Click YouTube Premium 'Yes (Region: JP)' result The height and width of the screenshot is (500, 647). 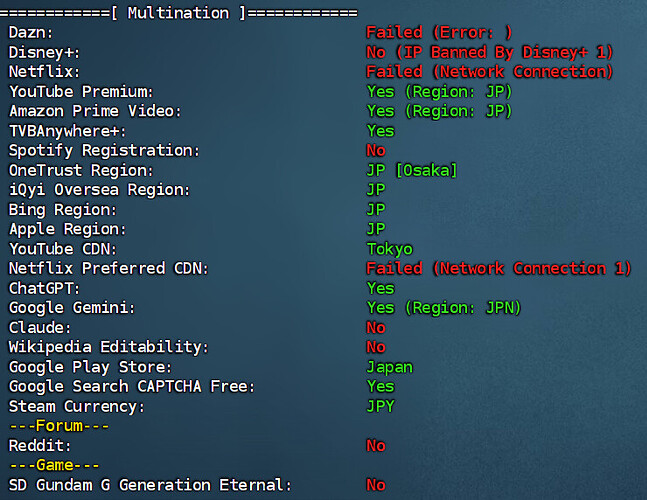(439, 92)
